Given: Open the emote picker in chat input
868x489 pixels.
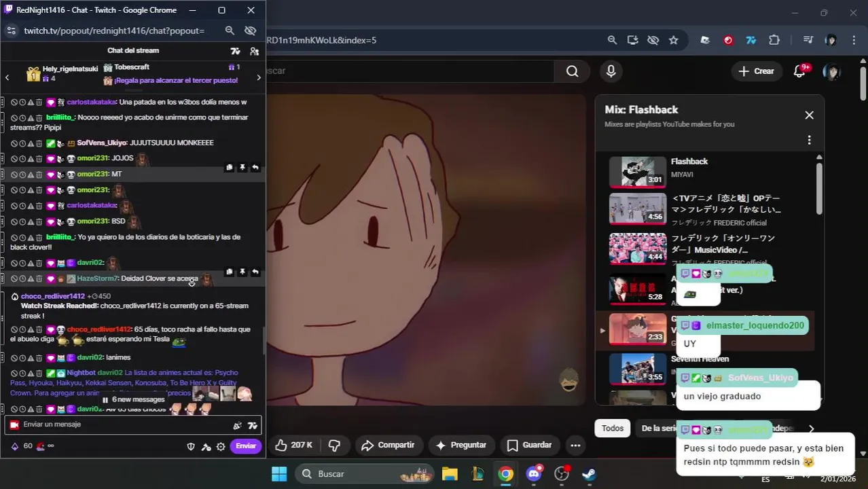Looking at the screenshot, I should click(237, 425).
